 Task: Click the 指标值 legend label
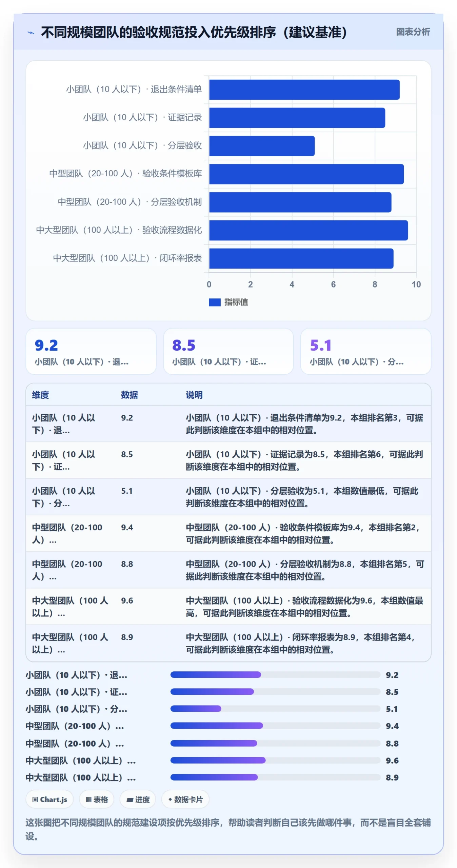(236, 302)
